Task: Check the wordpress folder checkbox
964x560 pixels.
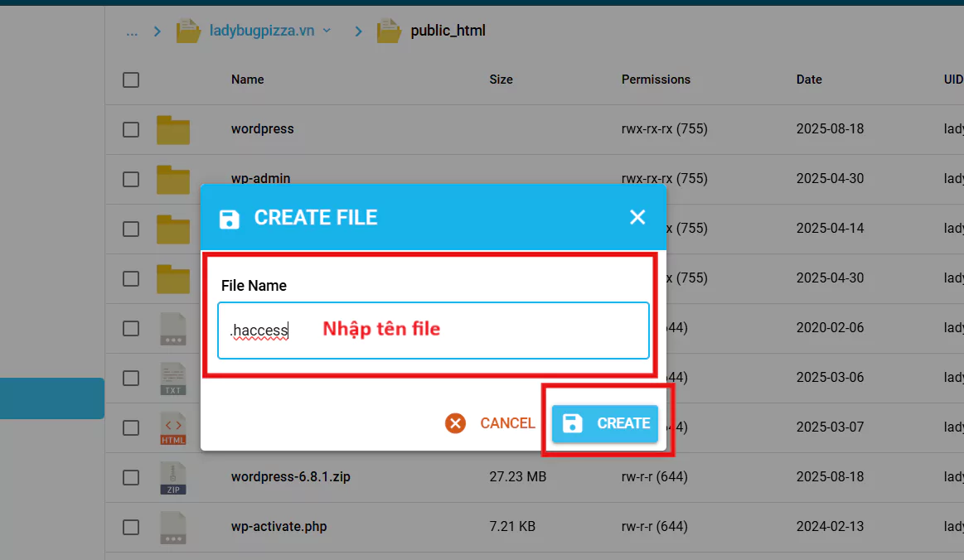Action: [x=131, y=130]
